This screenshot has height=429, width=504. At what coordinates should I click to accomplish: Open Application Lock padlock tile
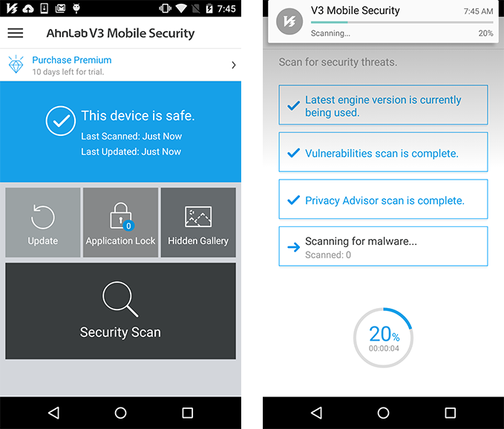coord(120,223)
